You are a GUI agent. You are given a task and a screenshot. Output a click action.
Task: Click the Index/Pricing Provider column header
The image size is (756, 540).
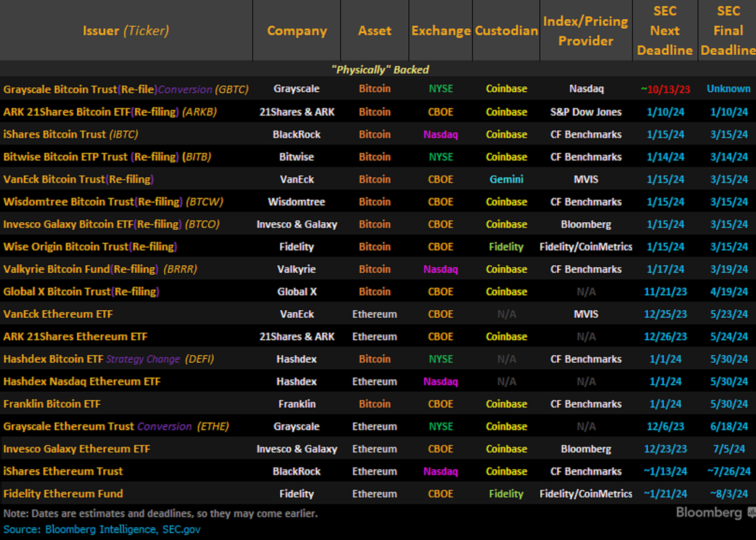[x=586, y=31]
